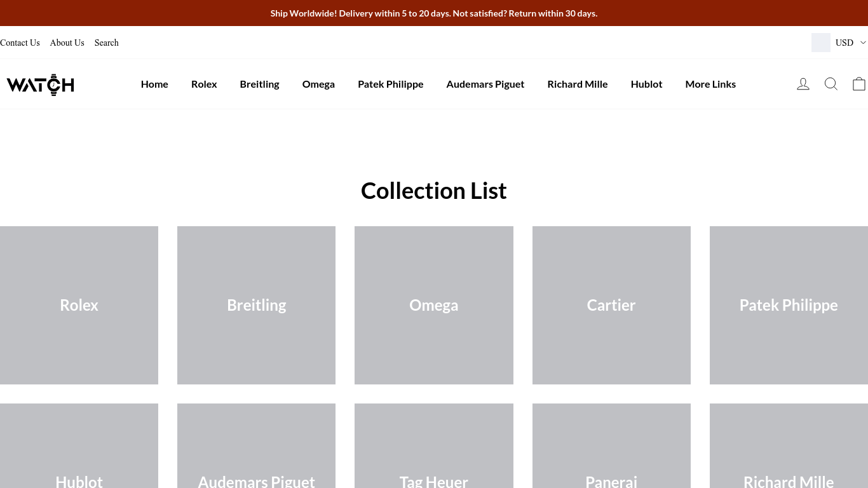Viewport: 868px width, 488px height.
Task: Open the Audemars Piguet collection tile
Action: [x=256, y=446]
